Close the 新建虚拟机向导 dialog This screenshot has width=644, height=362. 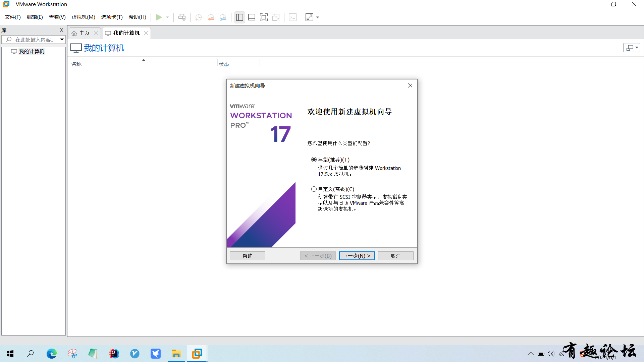tap(410, 85)
